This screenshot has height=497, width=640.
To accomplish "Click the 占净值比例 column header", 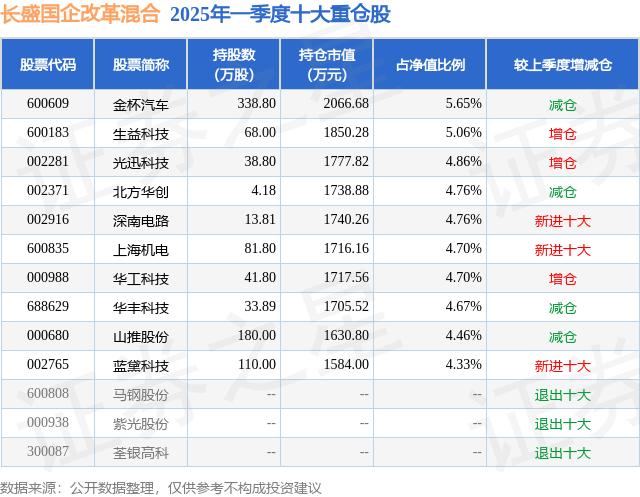I will (430, 64).
